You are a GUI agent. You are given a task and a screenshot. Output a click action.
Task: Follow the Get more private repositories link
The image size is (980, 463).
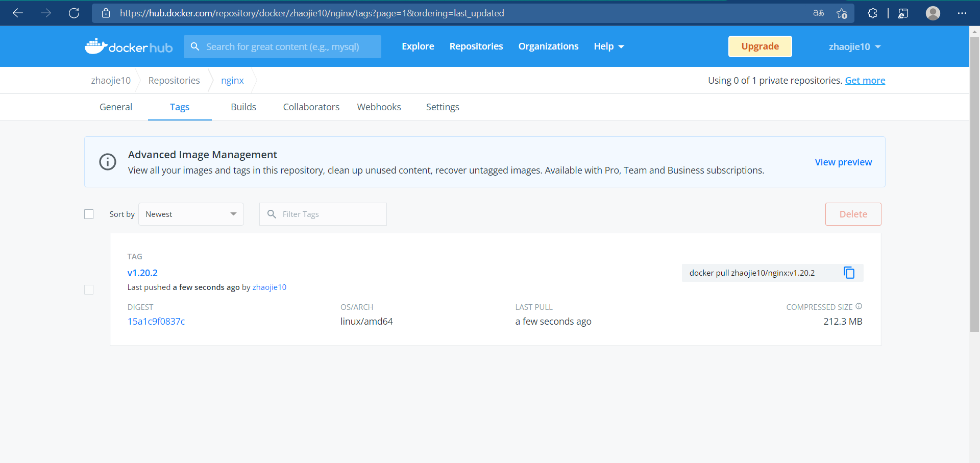pos(865,80)
